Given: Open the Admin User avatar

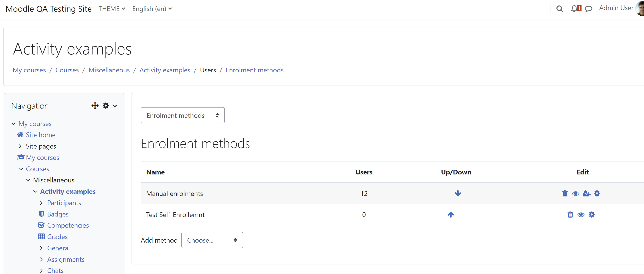Looking at the screenshot, I should 640,8.
